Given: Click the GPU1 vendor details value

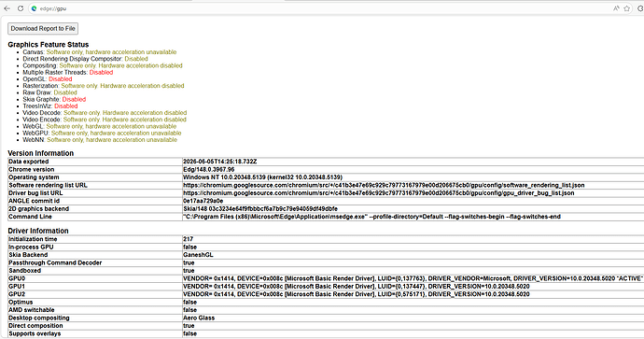Looking at the screenshot, I should (357, 287).
